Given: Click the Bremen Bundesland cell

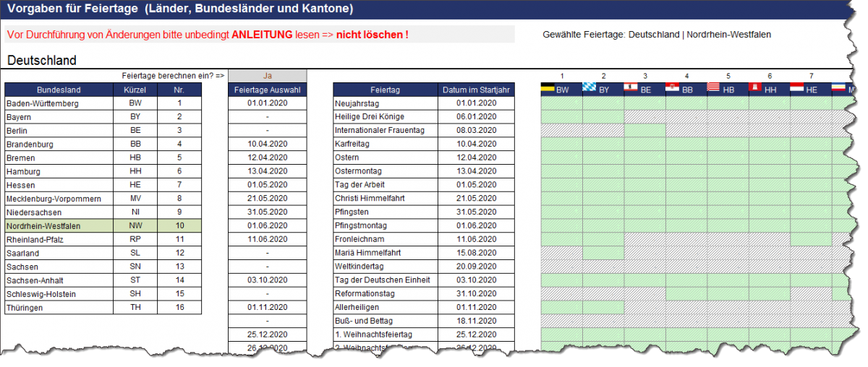Looking at the screenshot, I should coord(59,158).
